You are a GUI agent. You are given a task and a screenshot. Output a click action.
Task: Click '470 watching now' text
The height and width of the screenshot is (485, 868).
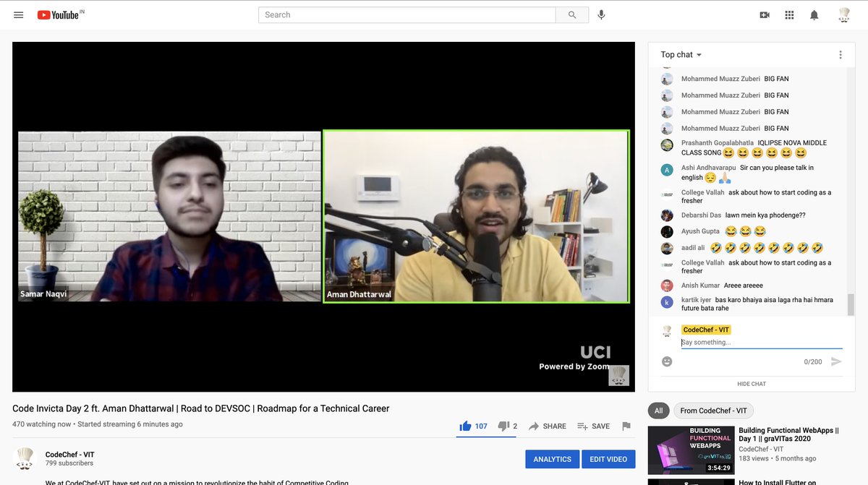pos(42,424)
